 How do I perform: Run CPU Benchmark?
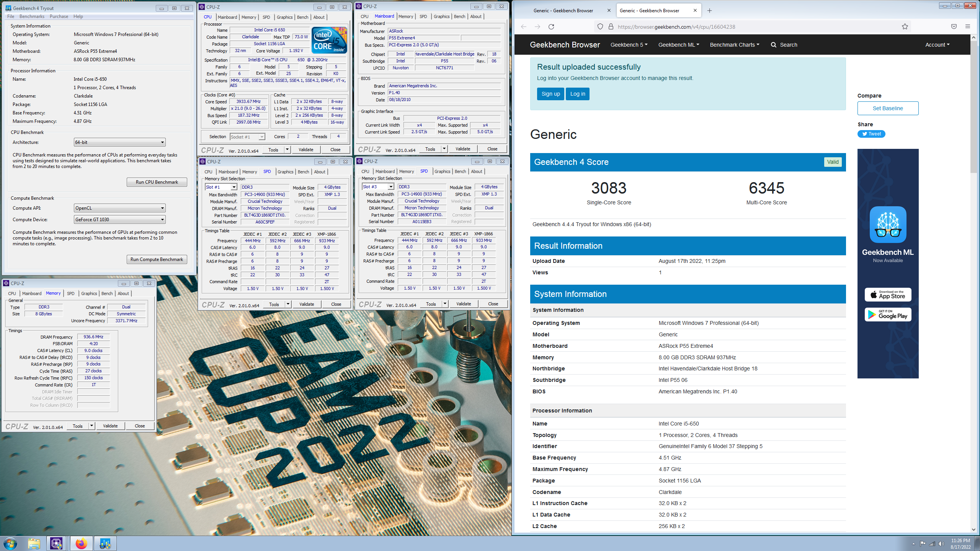[x=157, y=182]
